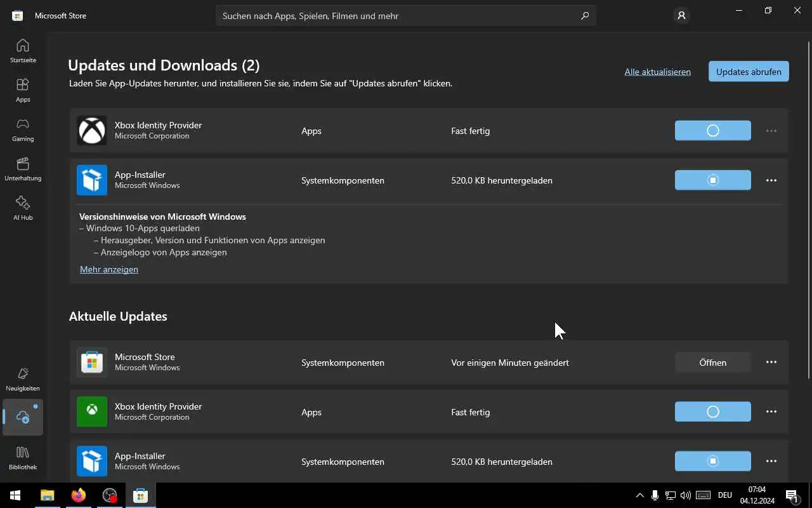Click the green Xbox Identity Provider icon
This screenshot has height=508, width=812.
(x=92, y=411)
